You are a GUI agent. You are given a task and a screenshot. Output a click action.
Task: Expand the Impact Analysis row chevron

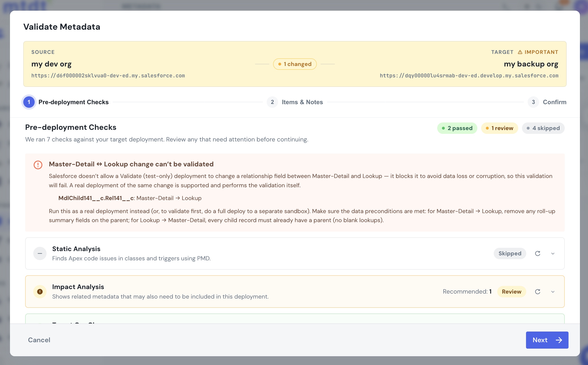(x=553, y=292)
